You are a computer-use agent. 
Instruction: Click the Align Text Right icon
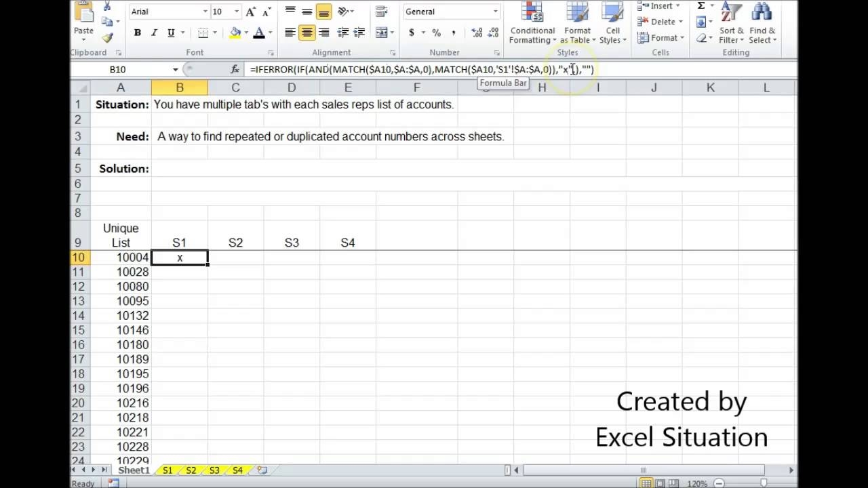point(324,33)
